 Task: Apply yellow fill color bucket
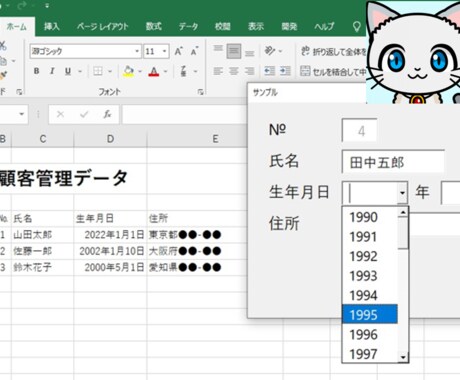pyautogui.click(x=128, y=71)
